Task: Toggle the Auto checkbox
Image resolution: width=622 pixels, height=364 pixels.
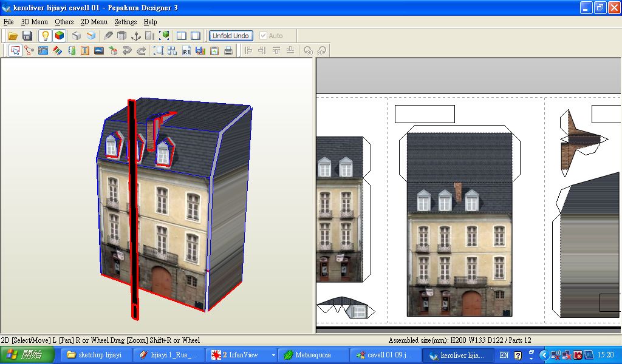Action: [263, 36]
